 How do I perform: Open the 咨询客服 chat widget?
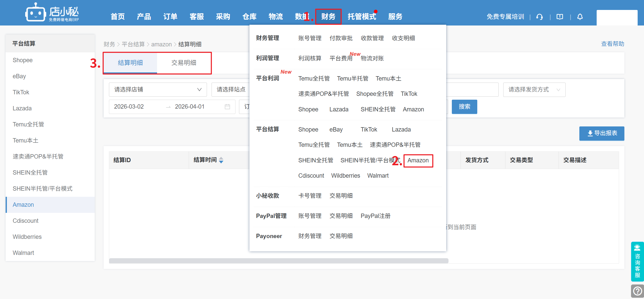point(637,262)
